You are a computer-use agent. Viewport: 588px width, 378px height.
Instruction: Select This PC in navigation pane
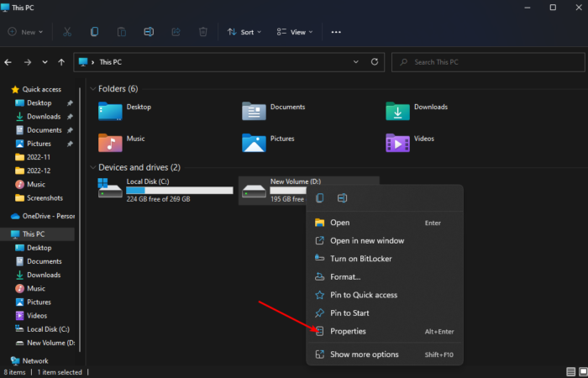[37, 234]
